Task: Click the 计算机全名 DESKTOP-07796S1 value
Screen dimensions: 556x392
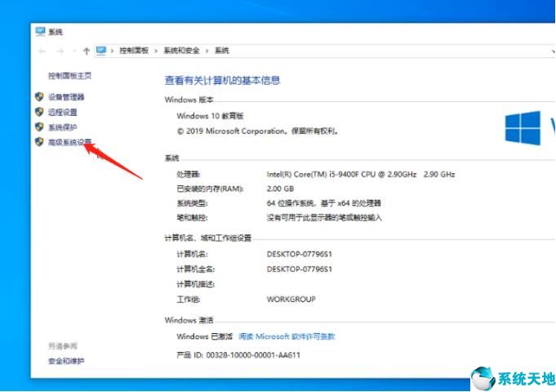Action: pos(300,269)
